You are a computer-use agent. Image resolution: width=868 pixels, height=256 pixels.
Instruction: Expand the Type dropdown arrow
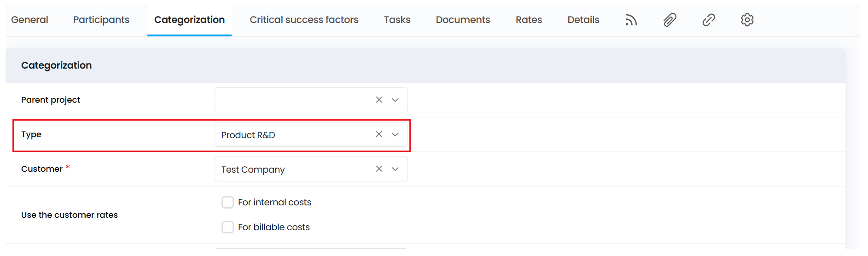[x=395, y=134]
